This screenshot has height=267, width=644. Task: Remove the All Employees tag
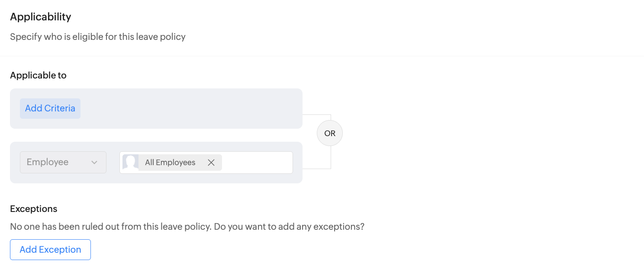211,163
